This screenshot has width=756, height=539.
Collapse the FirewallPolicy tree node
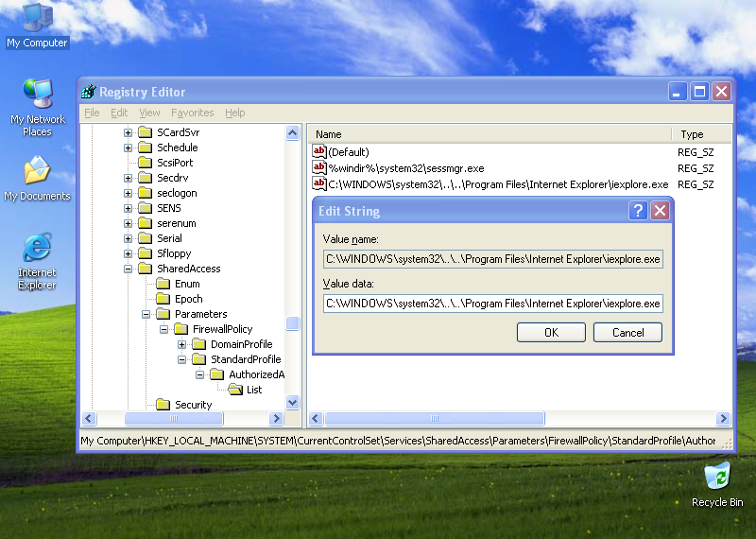pos(163,329)
